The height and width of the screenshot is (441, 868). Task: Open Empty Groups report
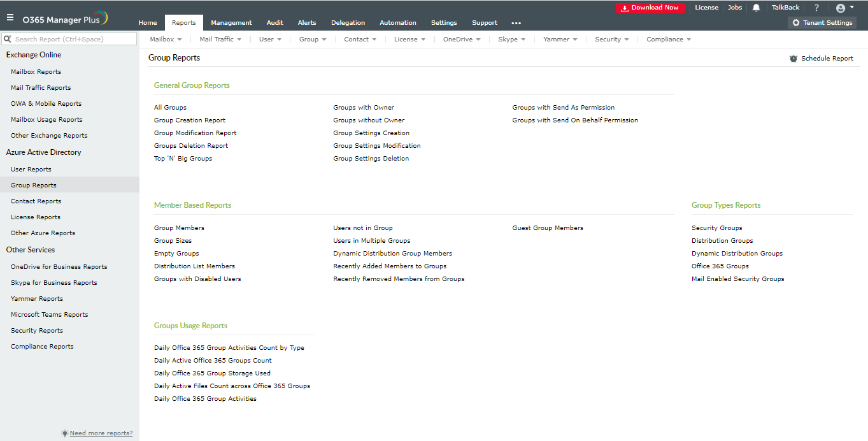point(176,254)
